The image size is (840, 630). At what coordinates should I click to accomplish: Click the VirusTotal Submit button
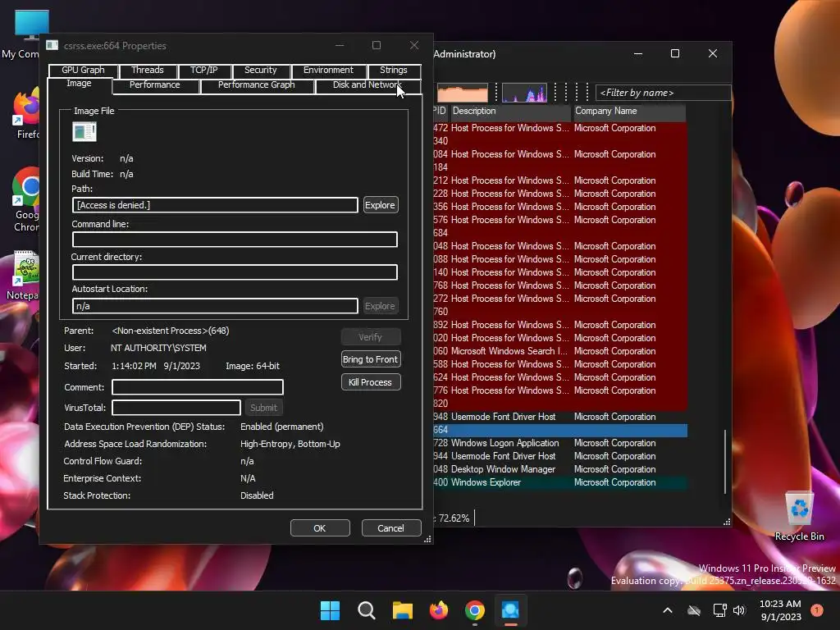tap(263, 408)
